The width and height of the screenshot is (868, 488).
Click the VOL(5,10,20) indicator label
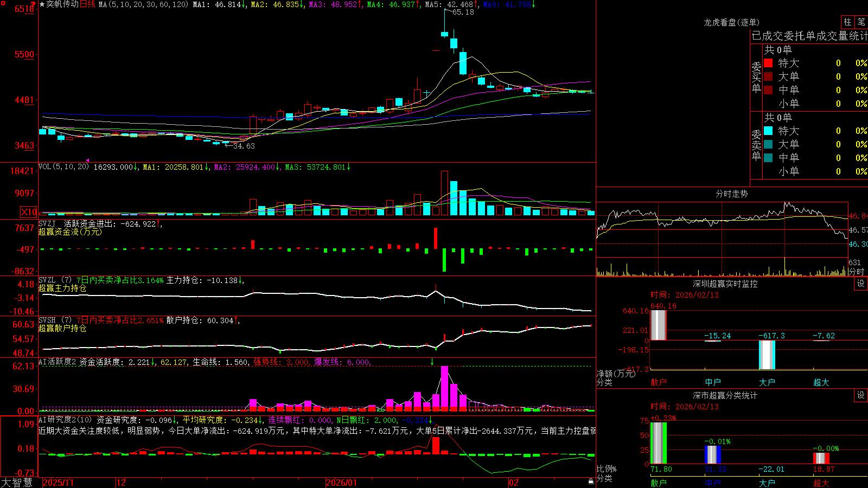pos(63,166)
